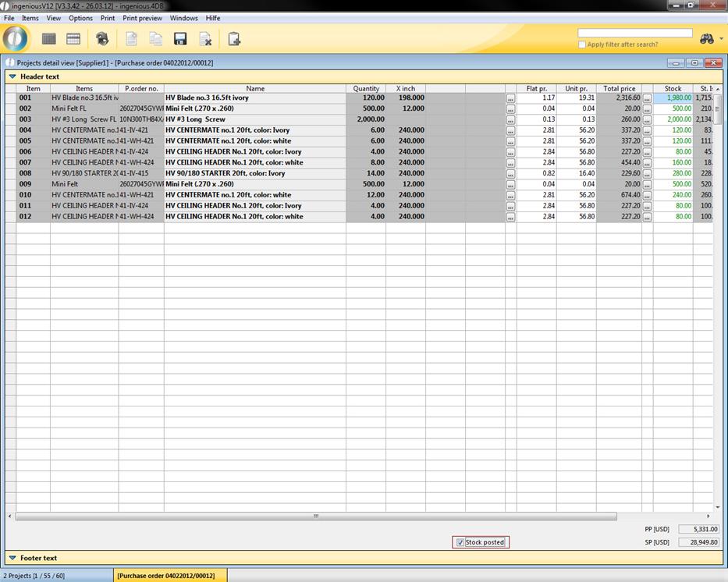Expand the Footer text section
Viewport: 728px width, 582px height.
point(12,558)
